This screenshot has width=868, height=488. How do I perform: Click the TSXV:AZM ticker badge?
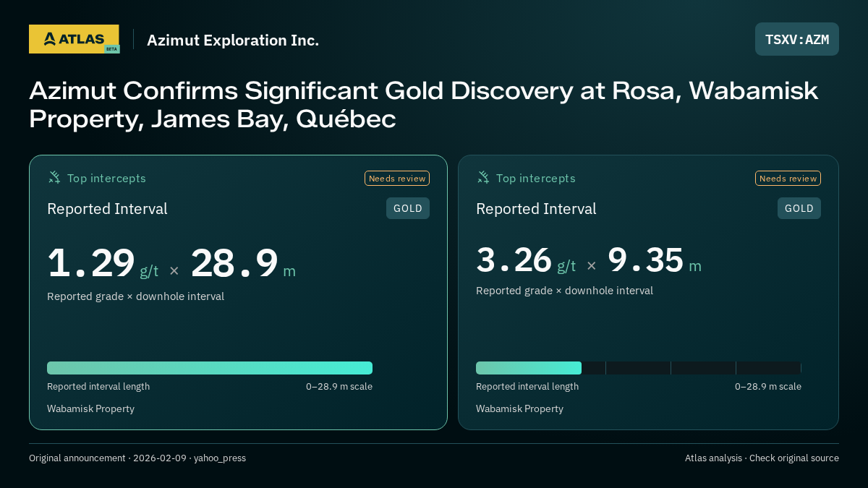point(797,39)
